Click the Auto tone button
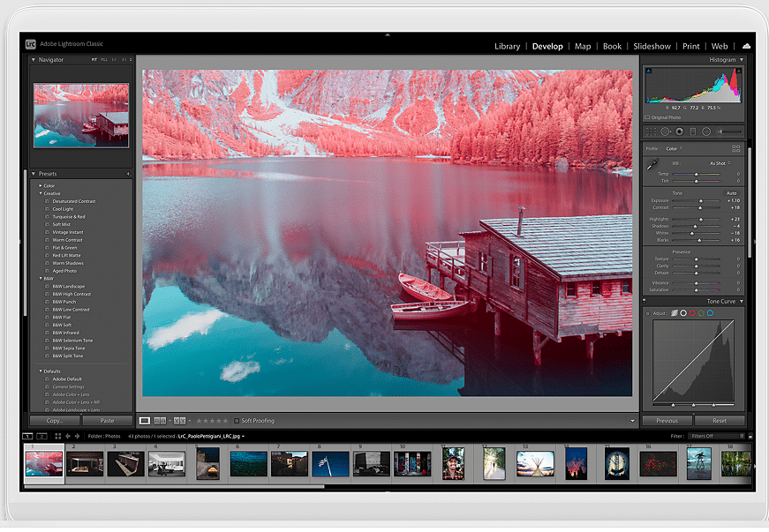Image resolution: width=769 pixels, height=532 pixels. tap(731, 193)
